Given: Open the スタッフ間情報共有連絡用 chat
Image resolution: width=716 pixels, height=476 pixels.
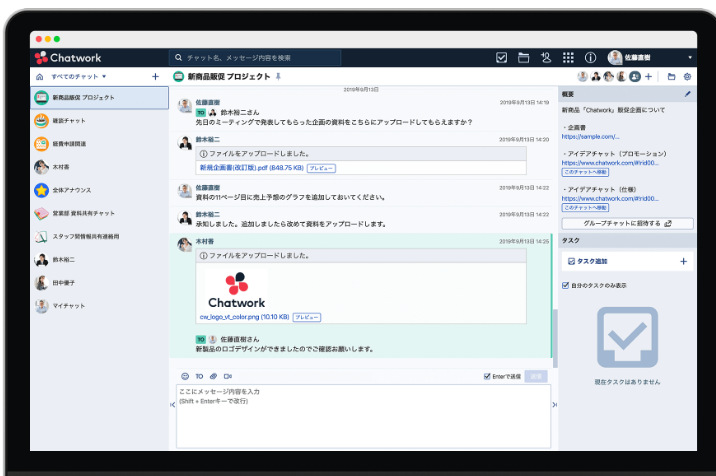Looking at the screenshot, I should (100, 237).
